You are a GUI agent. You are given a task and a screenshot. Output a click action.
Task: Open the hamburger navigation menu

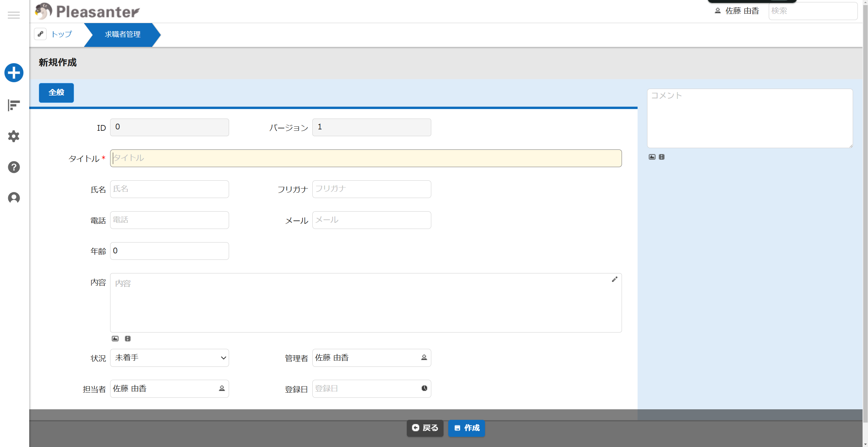tap(14, 15)
